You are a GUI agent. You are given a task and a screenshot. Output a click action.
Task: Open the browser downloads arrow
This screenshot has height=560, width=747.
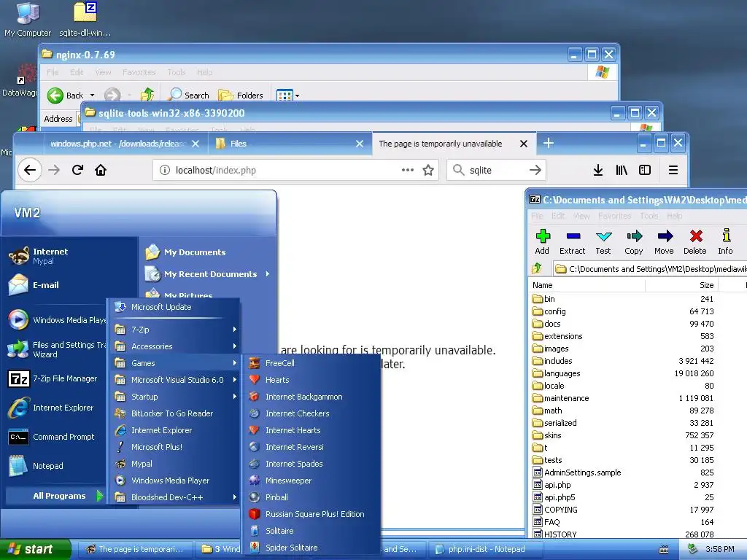point(598,170)
